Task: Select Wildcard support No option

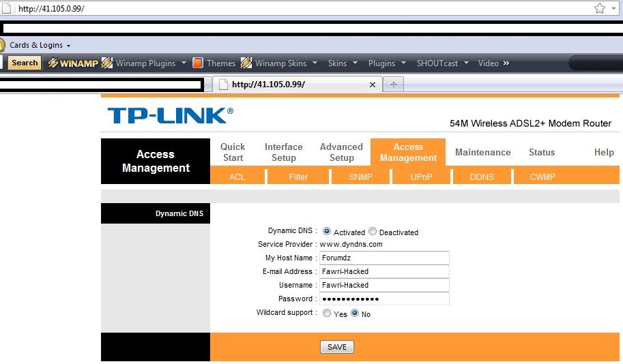Action: pyautogui.click(x=355, y=313)
